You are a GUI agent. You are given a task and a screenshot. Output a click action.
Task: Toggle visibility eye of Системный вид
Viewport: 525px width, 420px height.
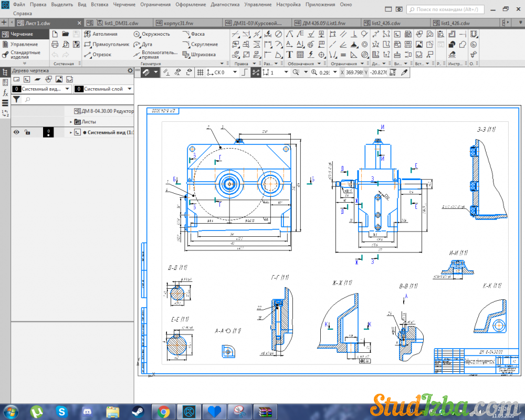tap(16, 132)
